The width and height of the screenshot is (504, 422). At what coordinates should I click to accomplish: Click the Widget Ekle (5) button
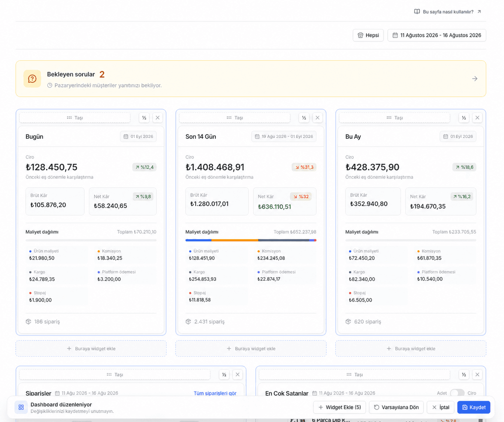tap(340, 407)
